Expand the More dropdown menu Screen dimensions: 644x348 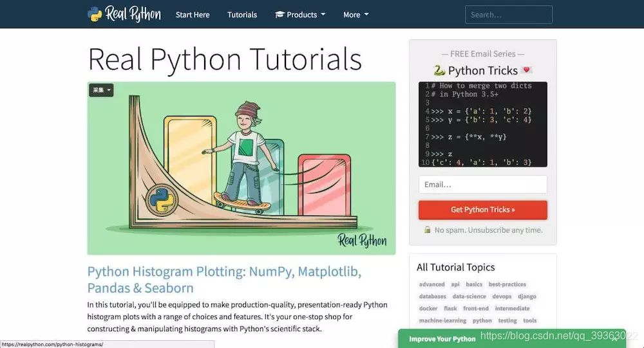coord(355,15)
